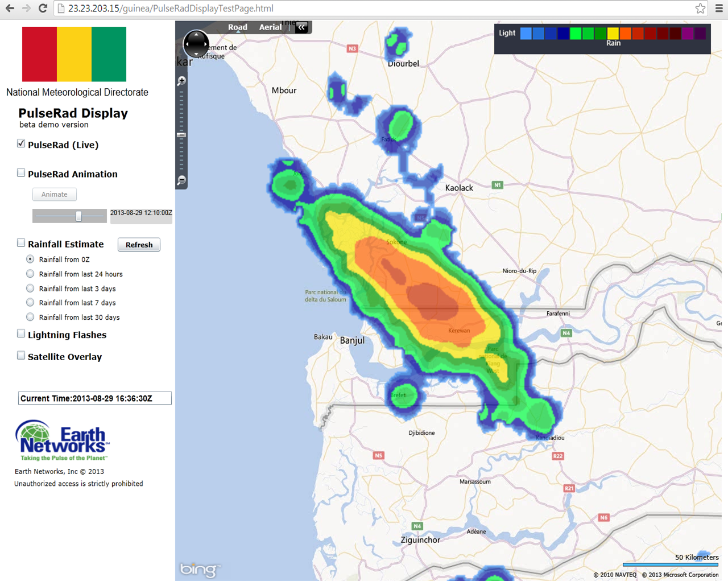
Task: Select Rainfall from 0Z option
Action: click(x=30, y=259)
